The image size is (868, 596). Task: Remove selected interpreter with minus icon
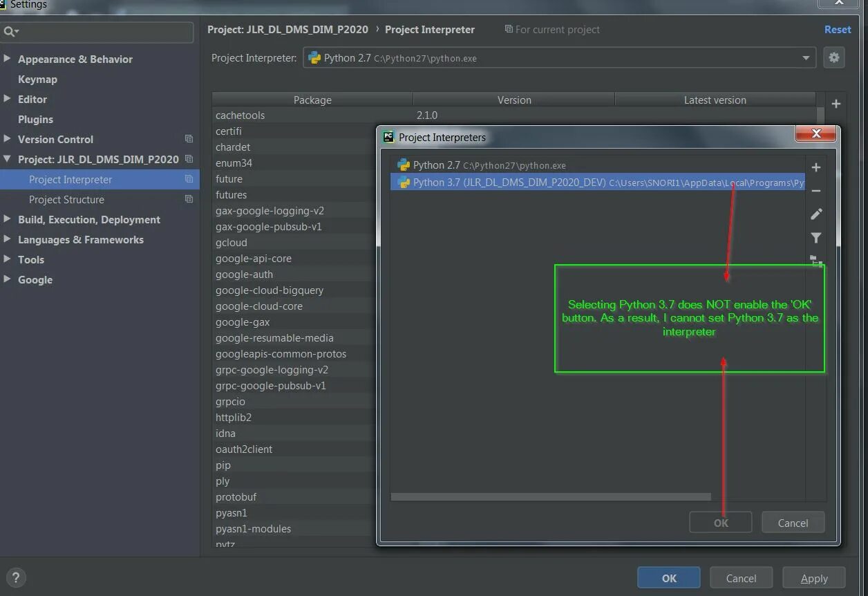coord(816,191)
